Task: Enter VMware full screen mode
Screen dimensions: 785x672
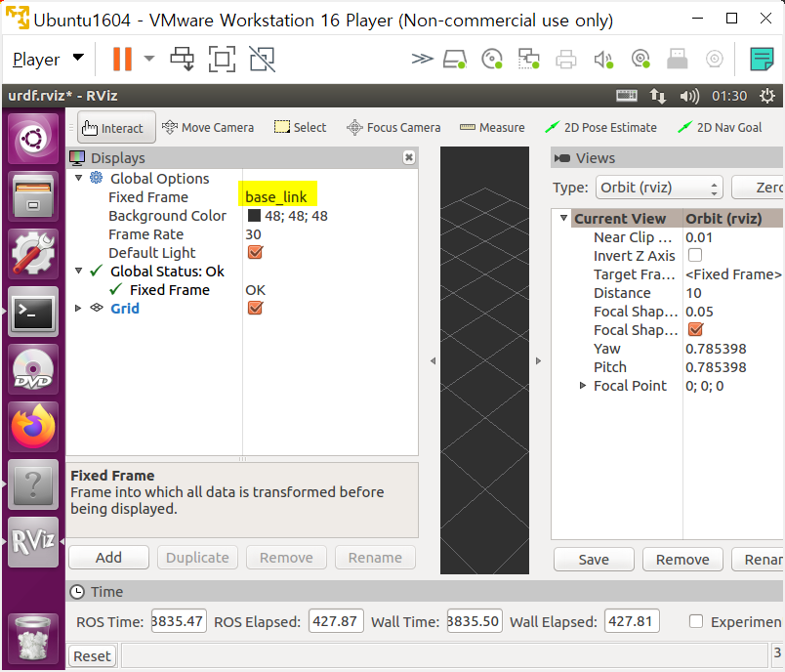Action: point(222,59)
